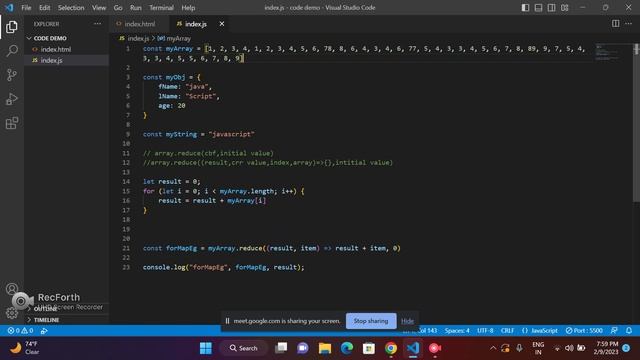Open editor more actions ellipsis
The height and width of the screenshot is (360, 640).
tap(629, 24)
